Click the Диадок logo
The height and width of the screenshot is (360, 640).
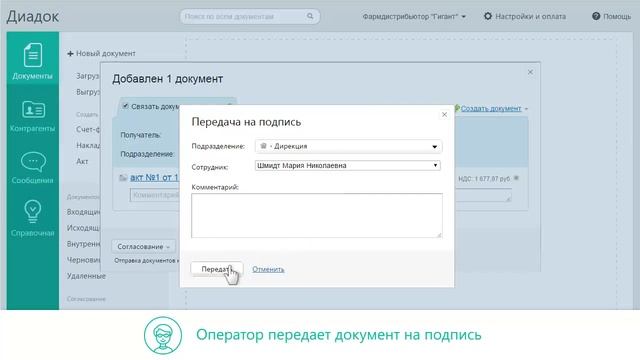click(33, 16)
